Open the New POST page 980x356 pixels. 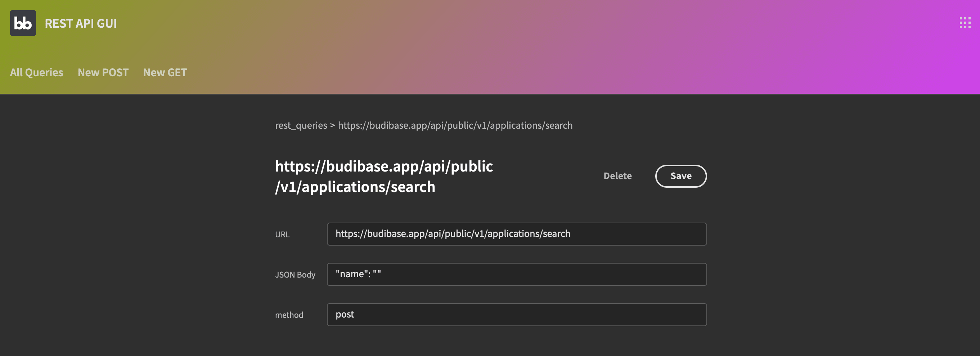pyautogui.click(x=103, y=72)
